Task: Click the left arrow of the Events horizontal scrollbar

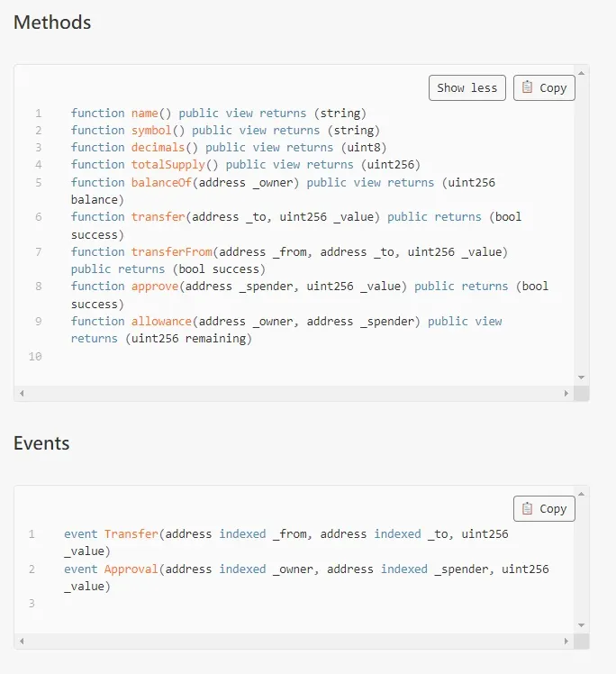Action: click(22, 641)
